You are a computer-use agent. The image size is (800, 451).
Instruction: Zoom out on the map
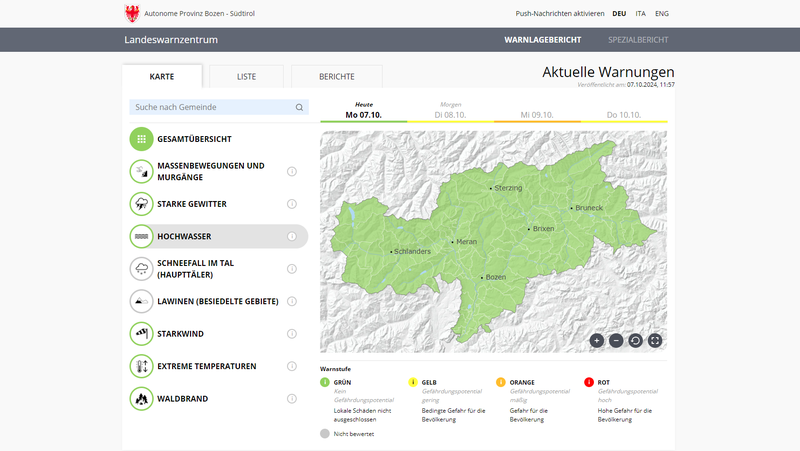[616, 340]
